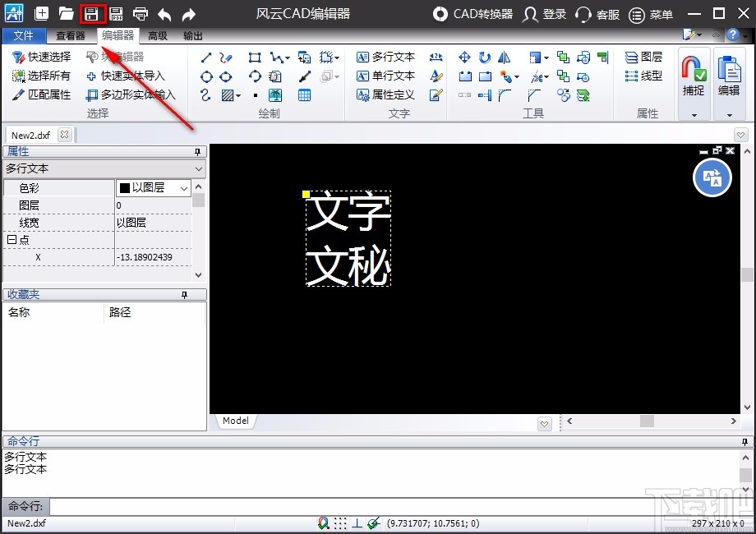Insert a table using the grid icon
The image size is (756, 534).
tap(304, 95)
